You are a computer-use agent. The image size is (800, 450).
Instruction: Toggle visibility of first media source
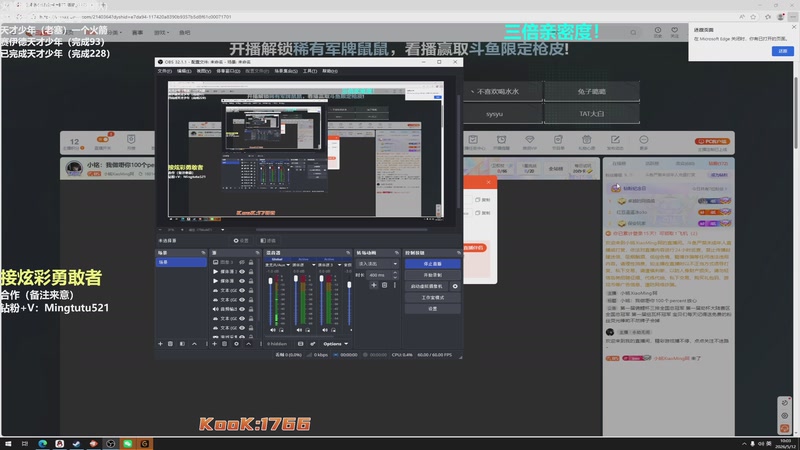click(x=242, y=271)
